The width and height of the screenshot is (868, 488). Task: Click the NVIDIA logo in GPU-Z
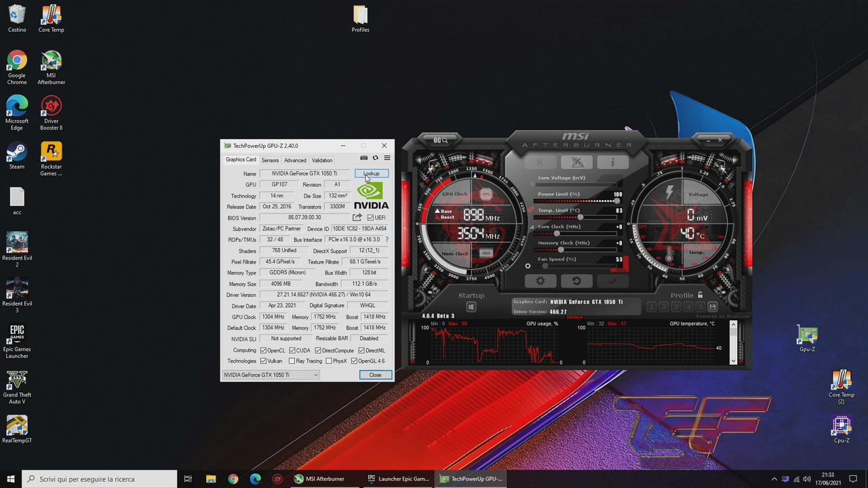click(372, 195)
